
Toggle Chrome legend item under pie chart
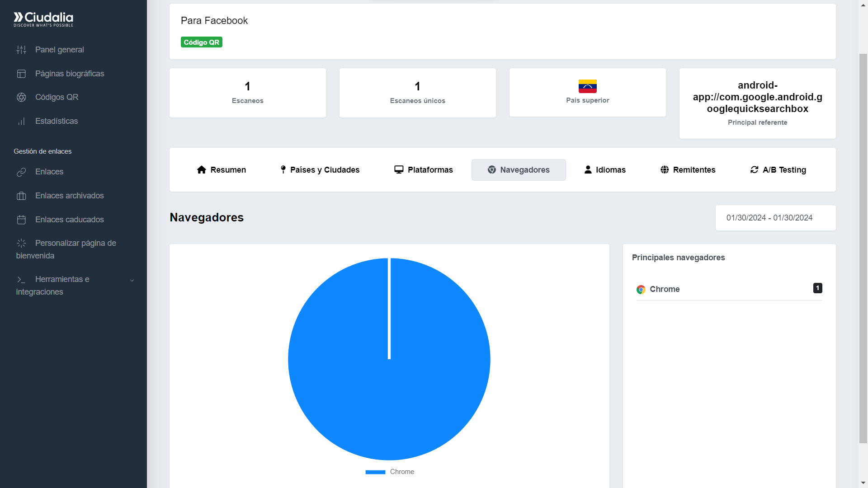390,472
